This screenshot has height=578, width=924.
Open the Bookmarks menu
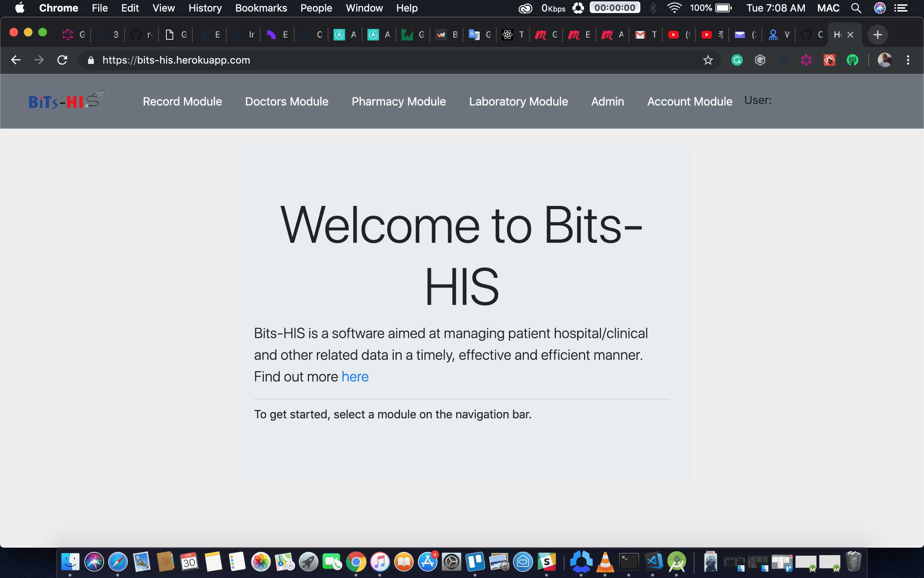(261, 8)
